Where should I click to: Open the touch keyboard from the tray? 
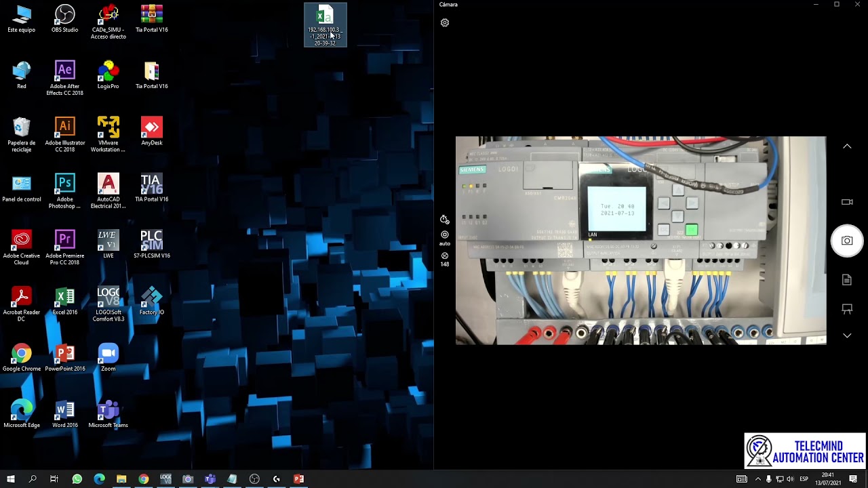[742, 479]
